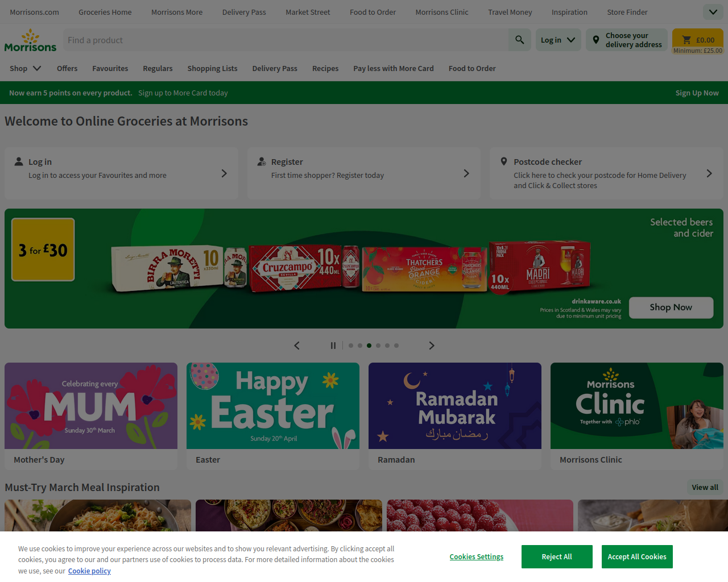Click Groceries Home top link
The image size is (728, 582).
[x=105, y=12]
